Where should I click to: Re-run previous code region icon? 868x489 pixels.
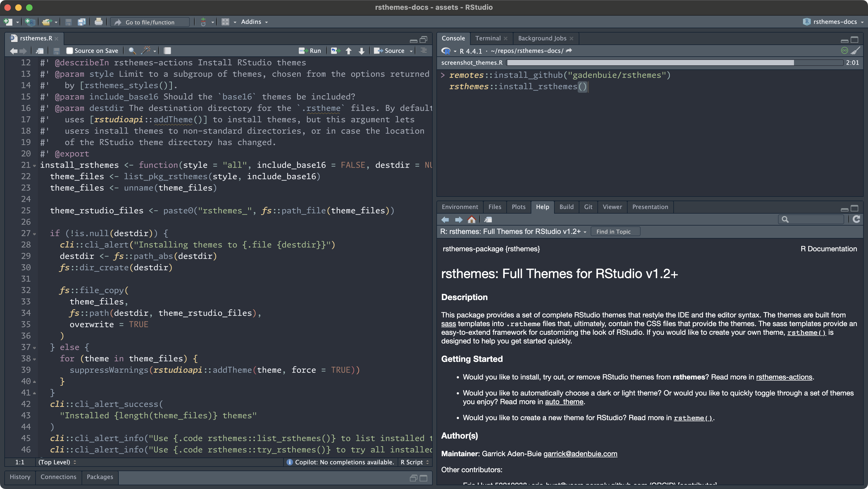(x=335, y=50)
